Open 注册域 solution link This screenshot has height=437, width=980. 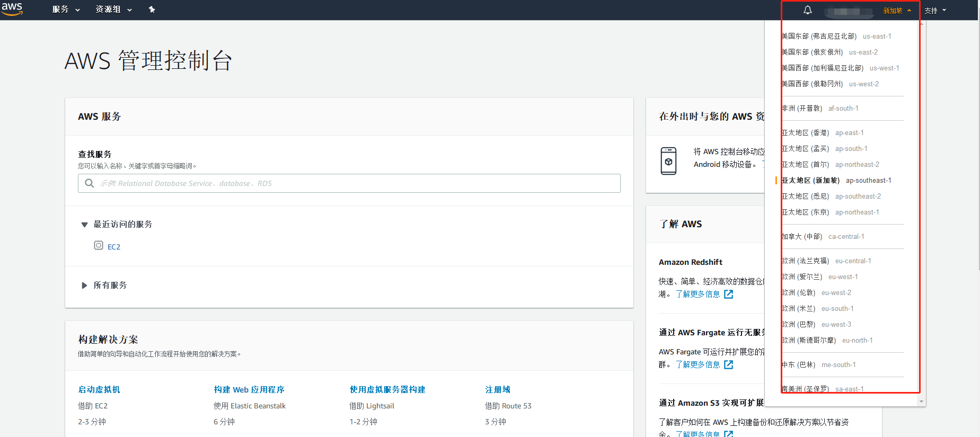(498, 390)
